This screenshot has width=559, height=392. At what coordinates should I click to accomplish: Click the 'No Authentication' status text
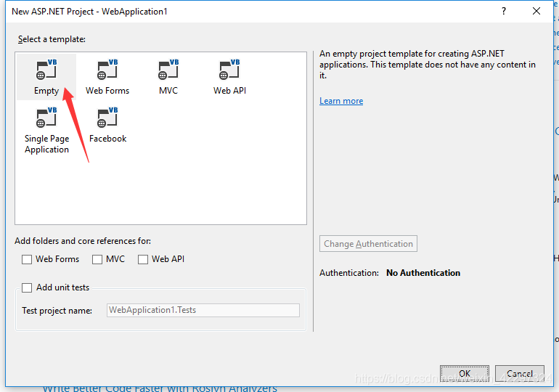(423, 273)
